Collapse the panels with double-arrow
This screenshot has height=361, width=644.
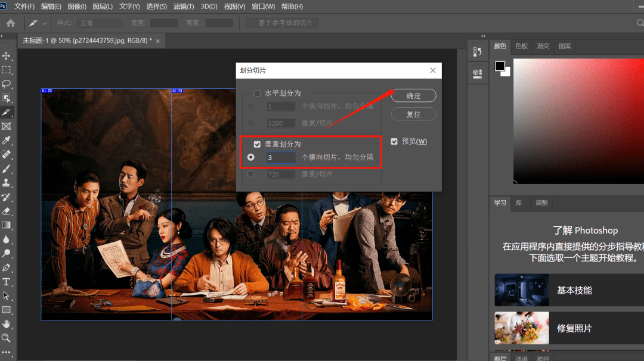click(483, 36)
